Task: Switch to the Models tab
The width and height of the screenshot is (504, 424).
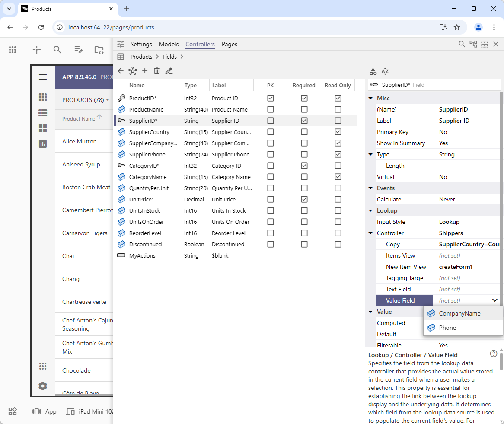Action: 169,44
